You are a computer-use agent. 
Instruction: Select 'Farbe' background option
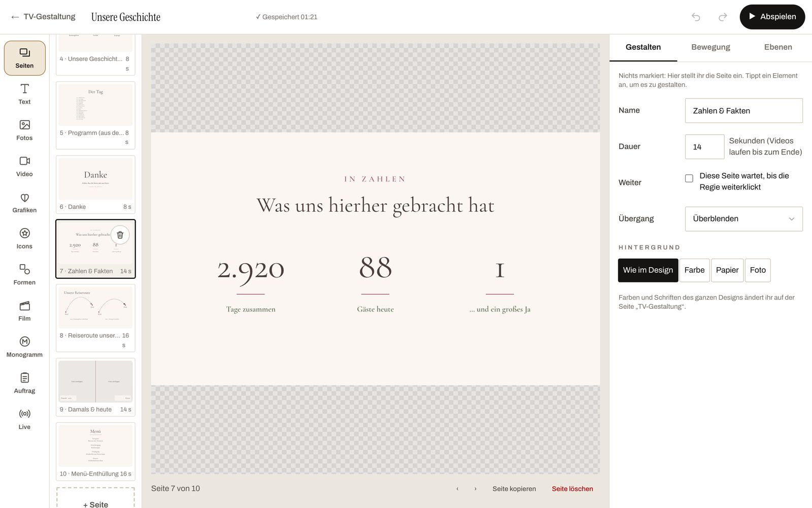694,270
